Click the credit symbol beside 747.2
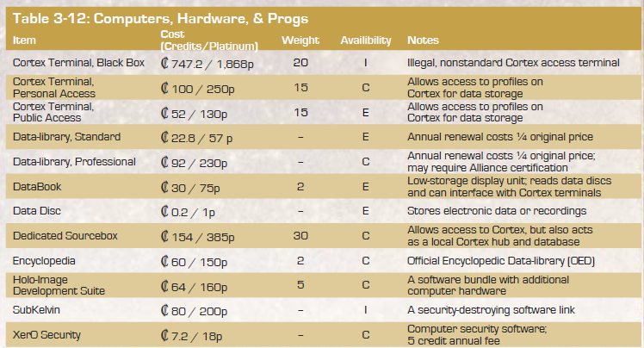Screen dimensions: 644x348 click(164, 63)
